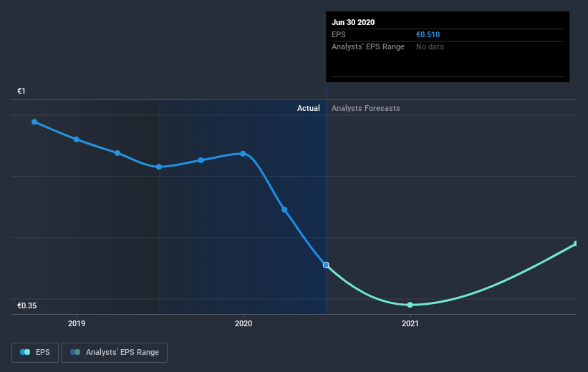
Task: Click the No data text in tooltip
Action: tap(430, 46)
